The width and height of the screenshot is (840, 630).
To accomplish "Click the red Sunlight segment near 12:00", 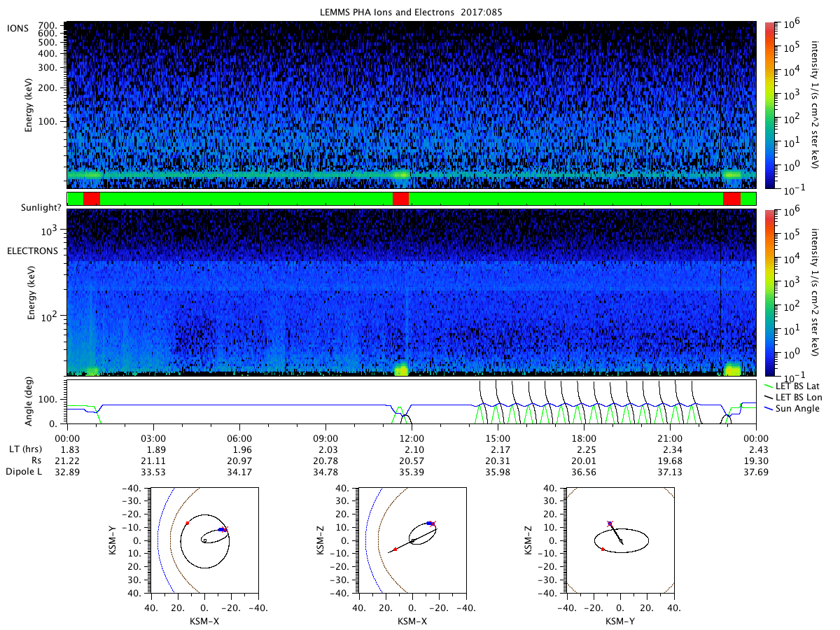I will [x=400, y=199].
